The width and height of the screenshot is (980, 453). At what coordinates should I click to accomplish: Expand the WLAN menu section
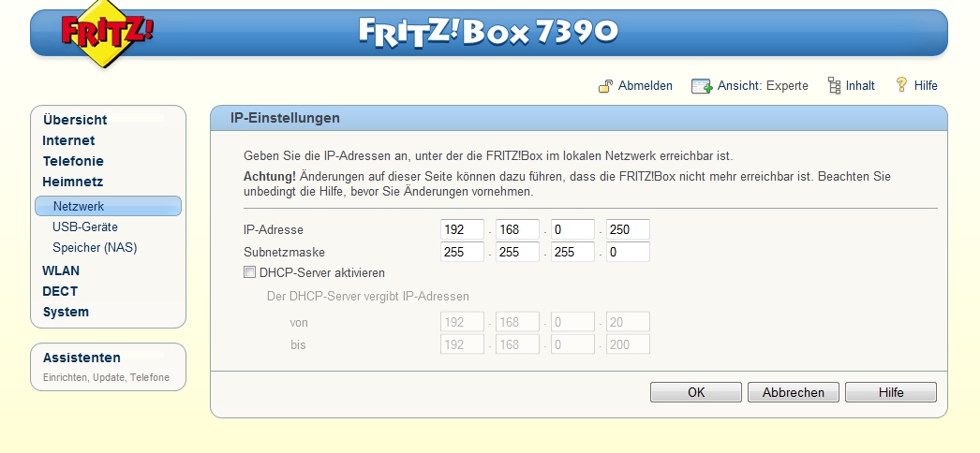pos(61,270)
